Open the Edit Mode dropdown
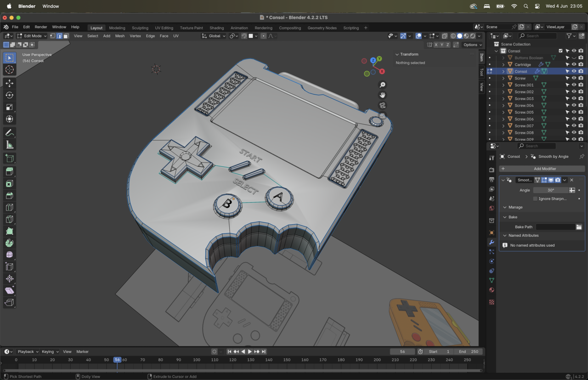Viewport: 588px width, 380px height. (x=32, y=36)
